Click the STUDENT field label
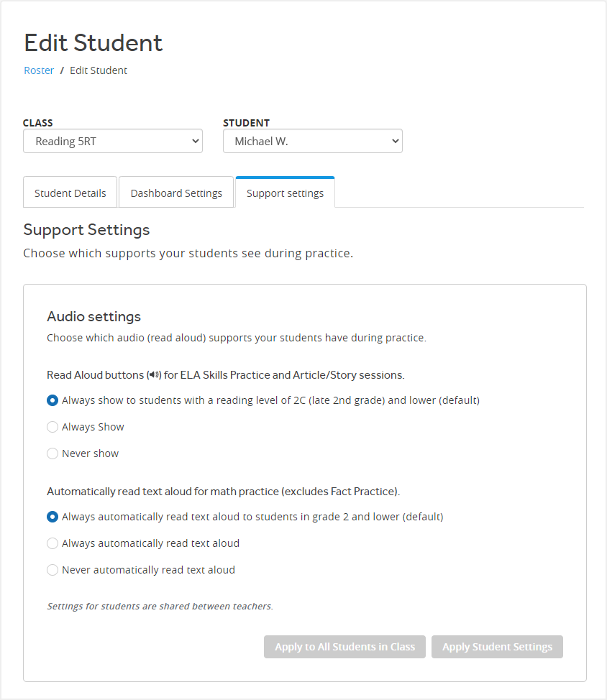Image resolution: width=607 pixels, height=700 pixels. click(247, 123)
